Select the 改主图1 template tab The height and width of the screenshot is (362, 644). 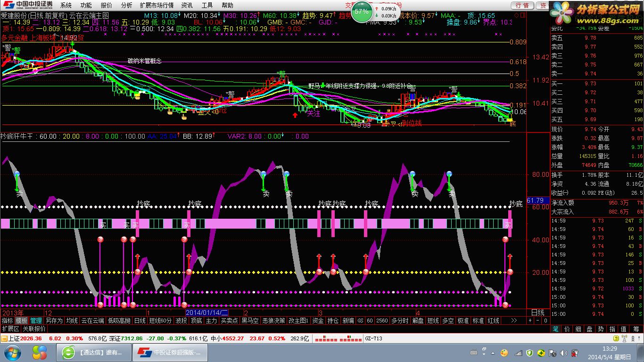[298, 321]
